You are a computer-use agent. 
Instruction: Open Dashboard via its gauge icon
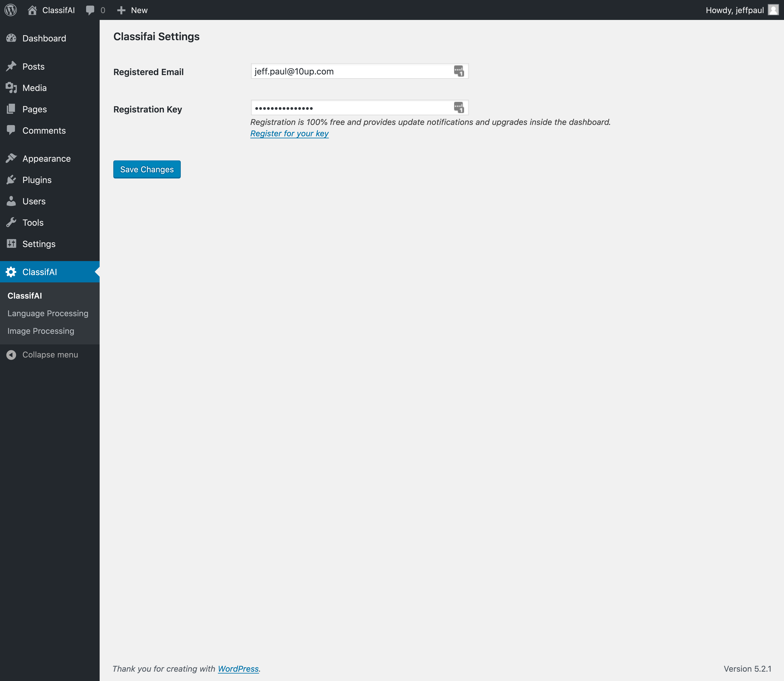(11, 38)
